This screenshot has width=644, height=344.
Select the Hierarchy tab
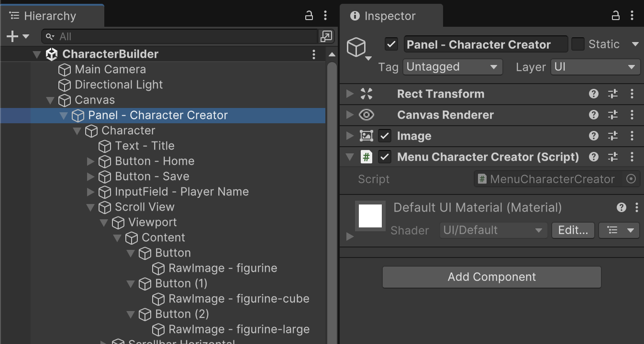pyautogui.click(x=49, y=16)
